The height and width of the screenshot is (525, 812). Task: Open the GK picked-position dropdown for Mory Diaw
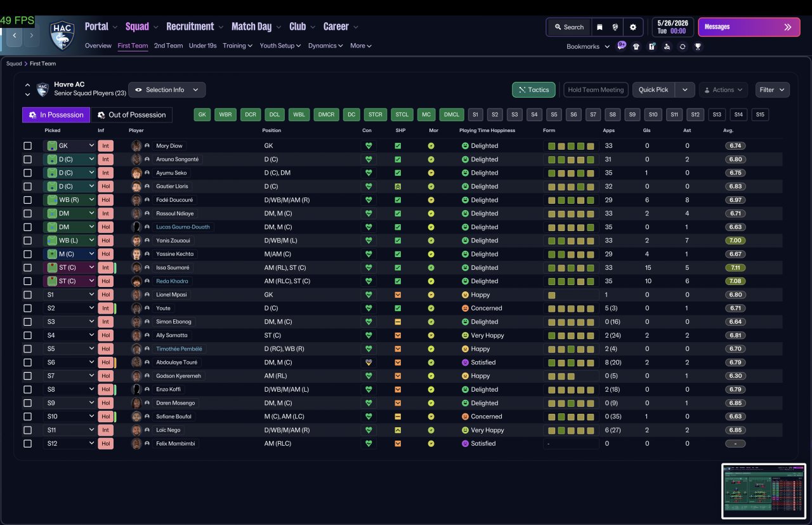[70, 146]
